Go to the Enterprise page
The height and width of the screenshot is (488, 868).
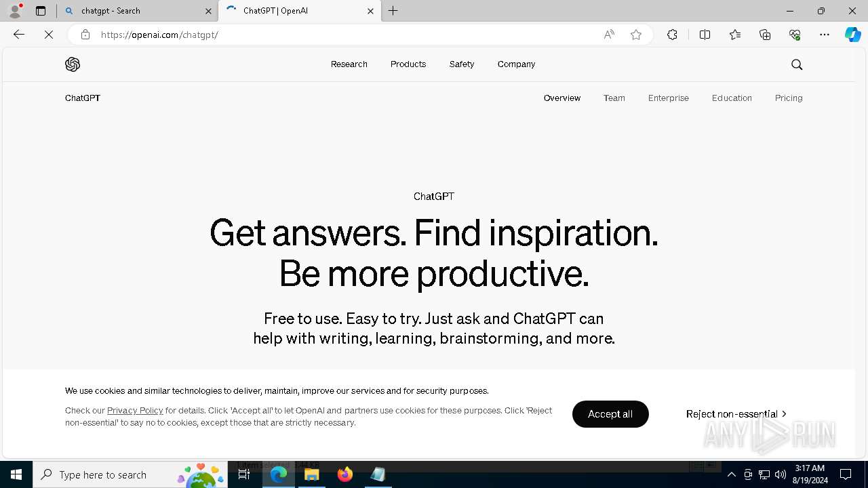pos(669,98)
